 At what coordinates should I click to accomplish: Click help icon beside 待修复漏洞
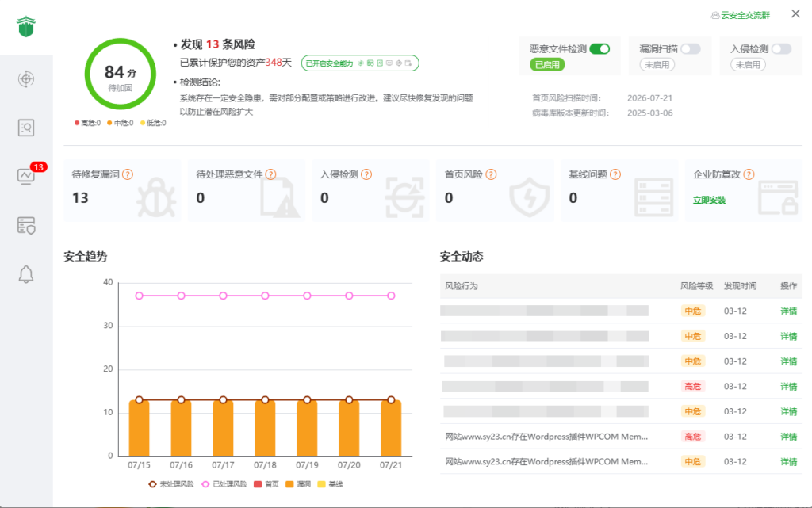pos(128,174)
